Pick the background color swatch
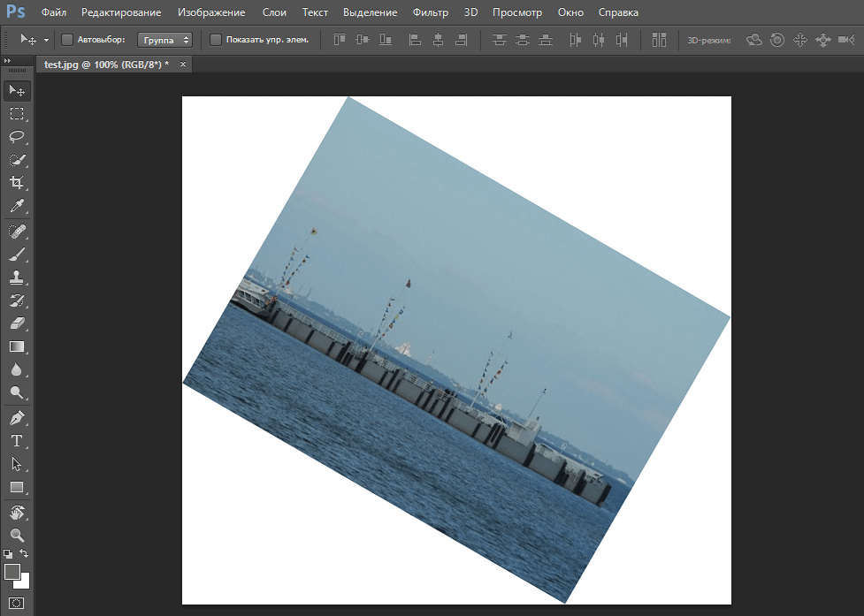The height and width of the screenshot is (616, 864). pyautogui.click(x=24, y=583)
